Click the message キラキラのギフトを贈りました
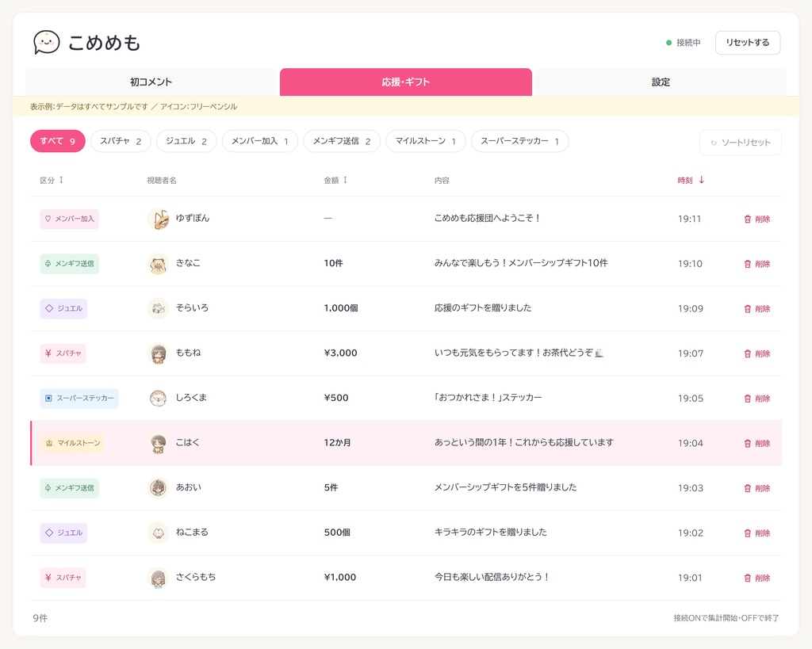 pyautogui.click(x=490, y=532)
